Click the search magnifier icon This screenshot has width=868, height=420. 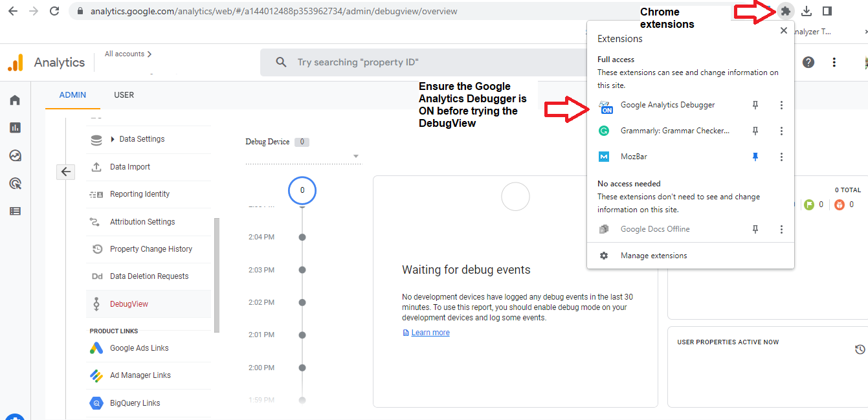(281, 62)
